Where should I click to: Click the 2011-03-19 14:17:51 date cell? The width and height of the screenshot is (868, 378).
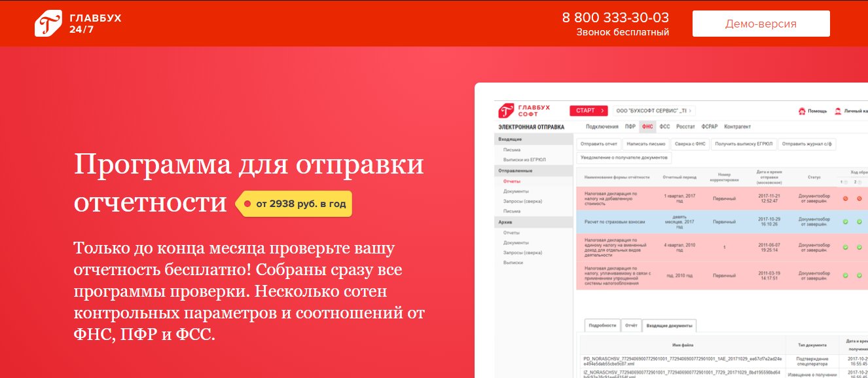pos(770,276)
